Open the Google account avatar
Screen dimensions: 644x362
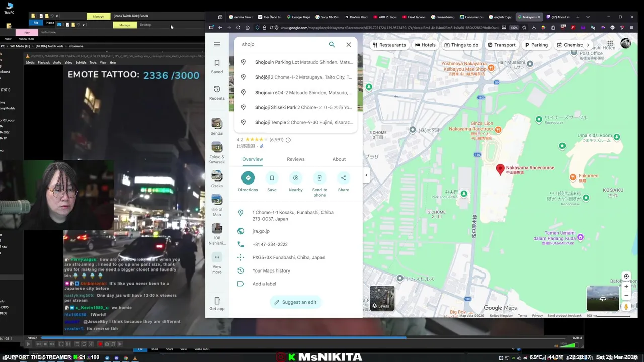(x=625, y=44)
